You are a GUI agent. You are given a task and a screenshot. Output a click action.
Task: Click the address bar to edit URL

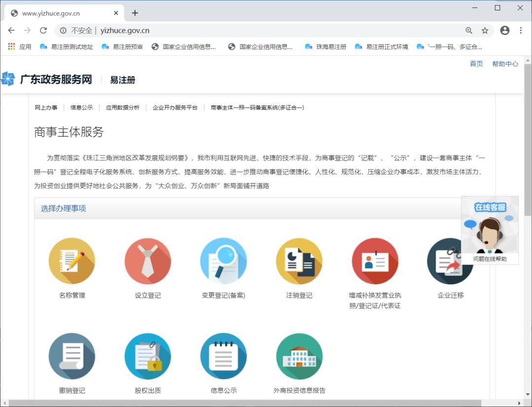(x=197, y=30)
